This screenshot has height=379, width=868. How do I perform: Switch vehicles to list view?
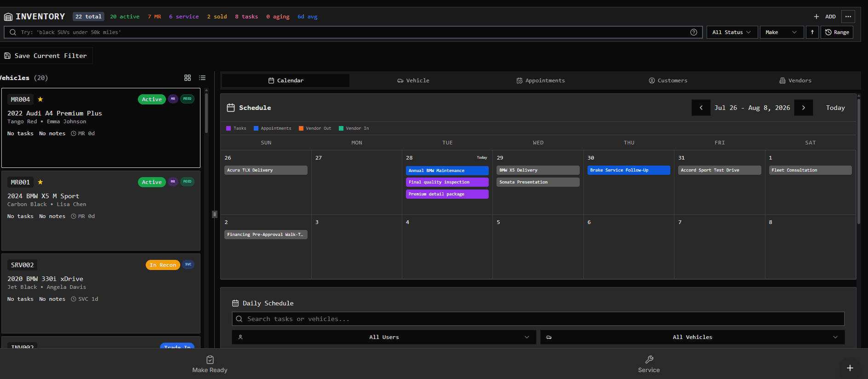click(202, 78)
